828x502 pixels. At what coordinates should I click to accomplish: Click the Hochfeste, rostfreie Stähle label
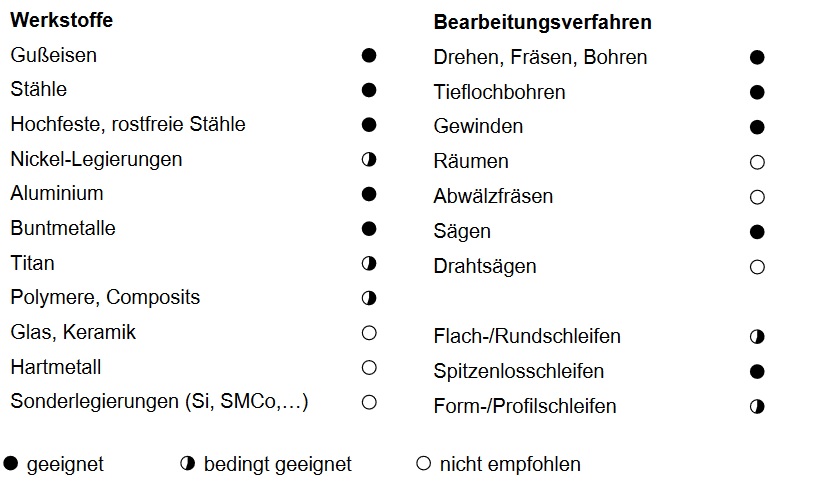tap(128, 124)
